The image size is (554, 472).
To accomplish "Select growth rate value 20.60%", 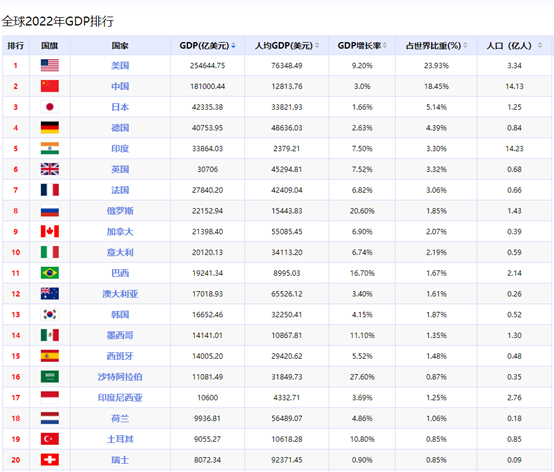I will [x=362, y=211].
